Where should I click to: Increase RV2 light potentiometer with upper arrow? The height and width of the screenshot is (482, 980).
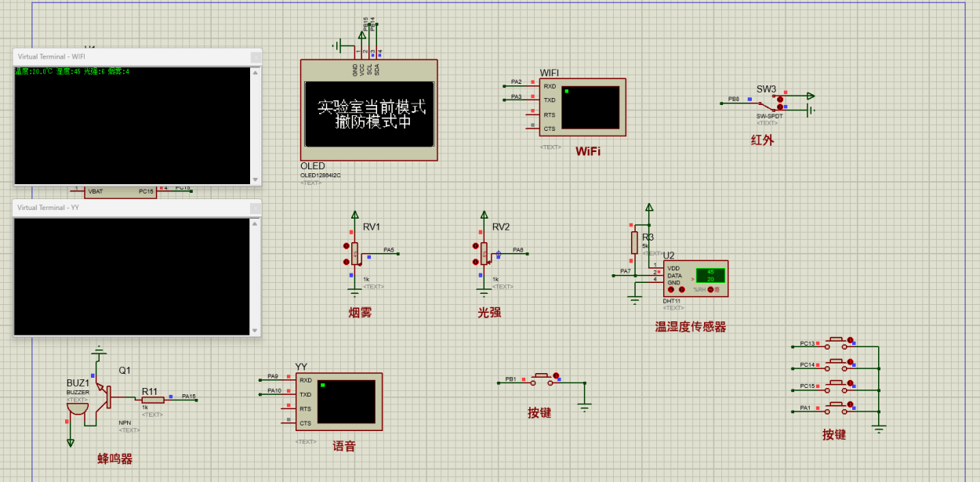(x=475, y=245)
